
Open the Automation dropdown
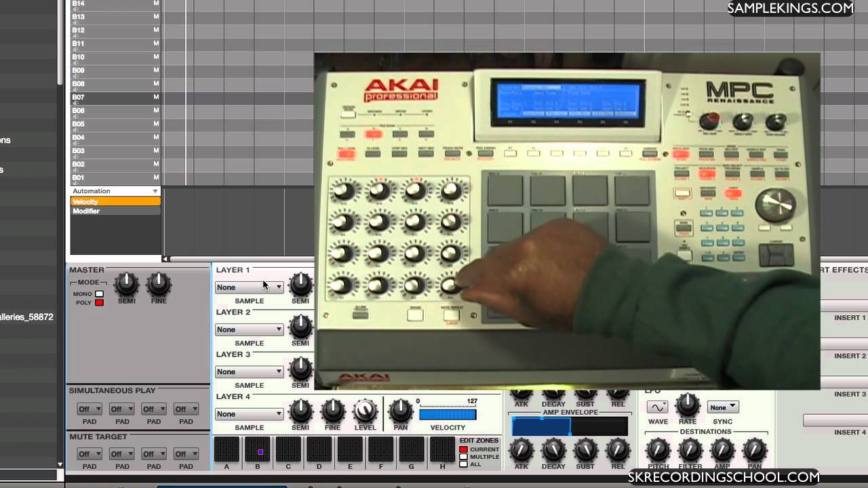pos(115,191)
